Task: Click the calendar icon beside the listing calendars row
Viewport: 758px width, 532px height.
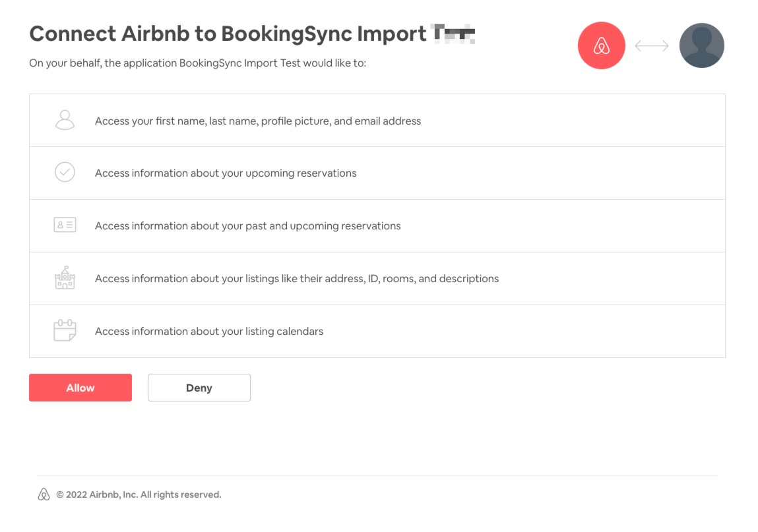Action: [65, 330]
